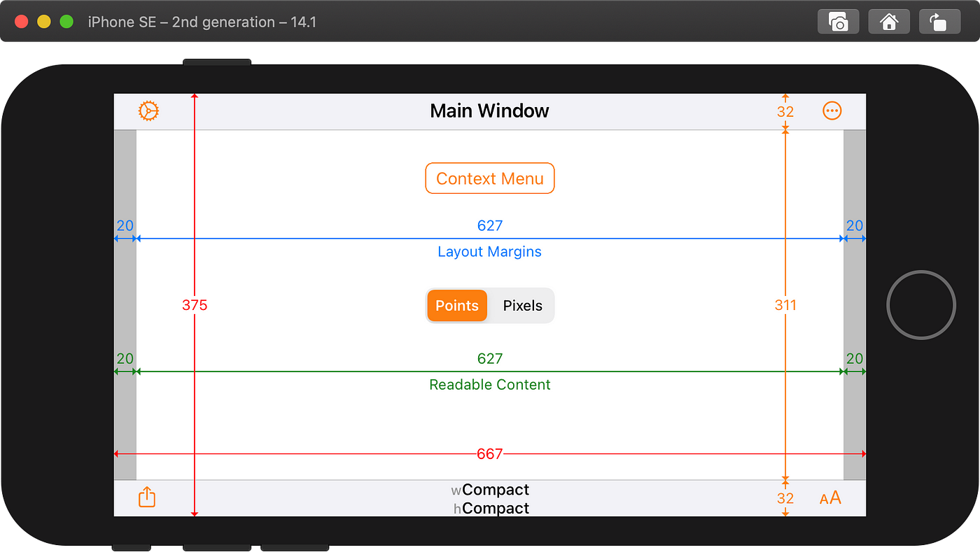Click the orange 32 value in bottom toolbar

click(x=785, y=498)
